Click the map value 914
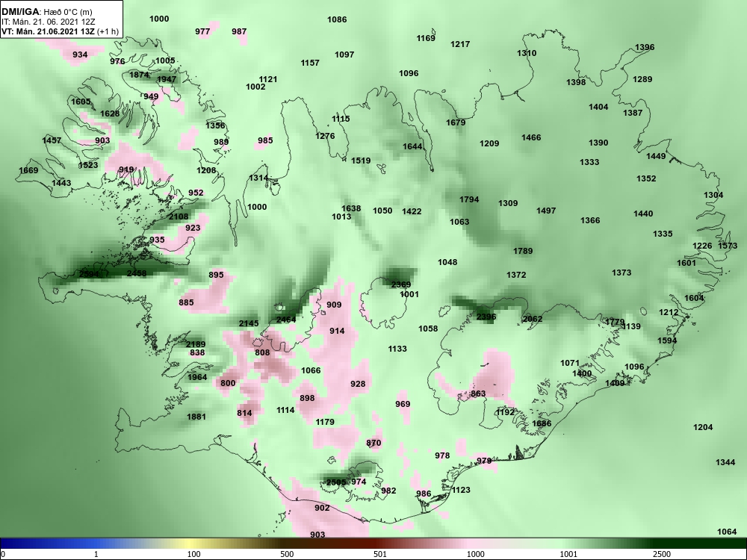 click(337, 331)
